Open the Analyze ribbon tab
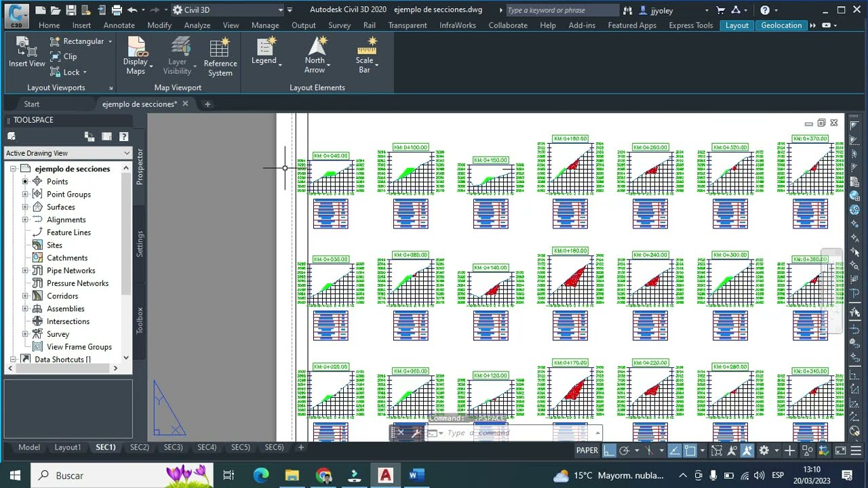868x488 pixels. pos(197,25)
